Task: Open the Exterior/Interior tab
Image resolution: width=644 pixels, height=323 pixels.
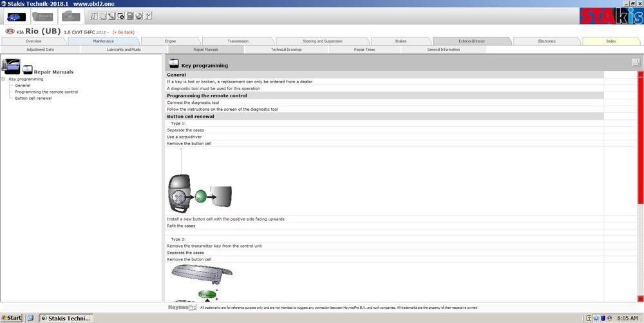Action: (x=472, y=41)
